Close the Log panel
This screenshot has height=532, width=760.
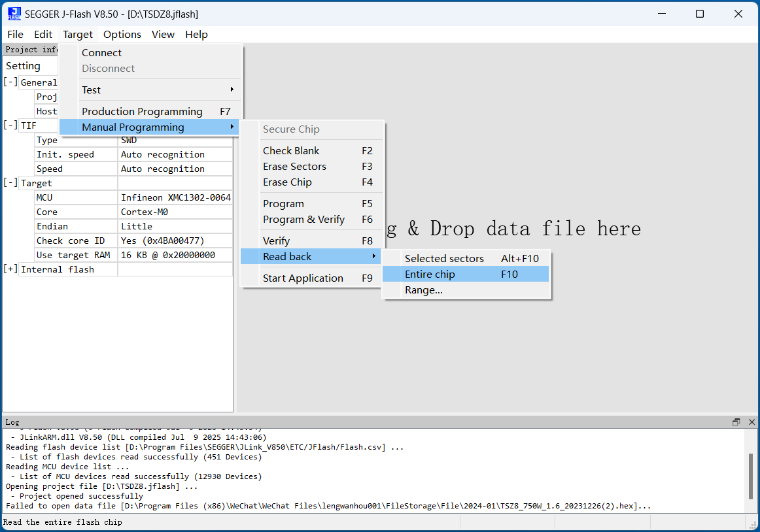pyautogui.click(x=751, y=422)
